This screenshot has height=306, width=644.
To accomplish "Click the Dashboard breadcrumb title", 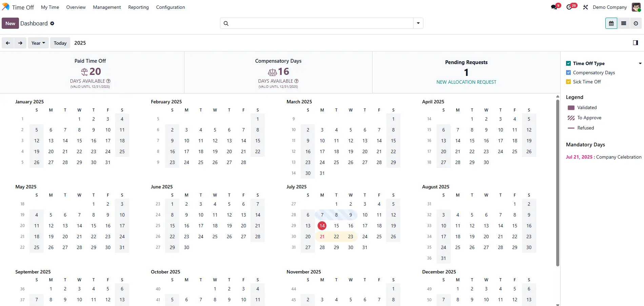I will click(x=34, y=23).
